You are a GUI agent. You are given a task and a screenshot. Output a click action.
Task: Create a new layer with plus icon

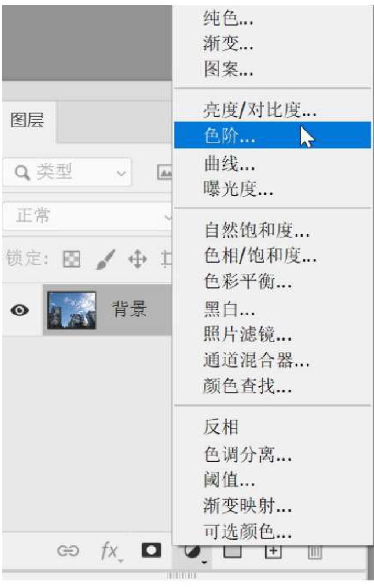pyautogui.click(x=273, y=552)
